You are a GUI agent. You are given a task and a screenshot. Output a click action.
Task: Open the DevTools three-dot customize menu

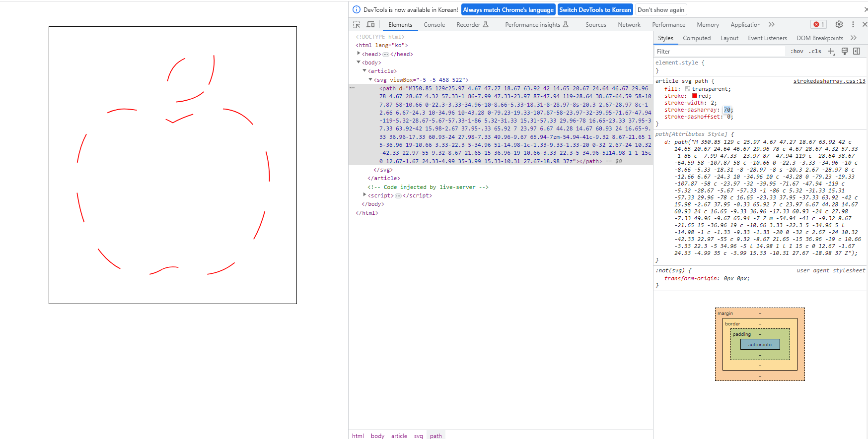853,24
